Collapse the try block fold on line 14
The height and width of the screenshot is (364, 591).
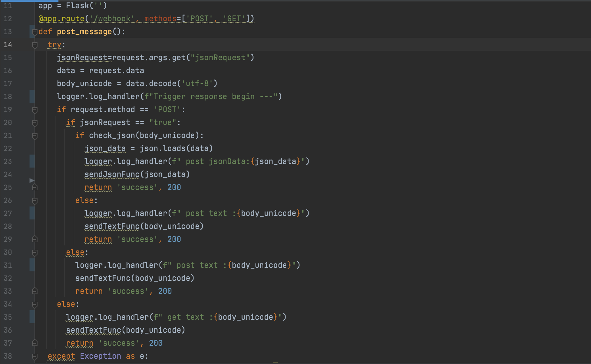click(x=35, y=45)
